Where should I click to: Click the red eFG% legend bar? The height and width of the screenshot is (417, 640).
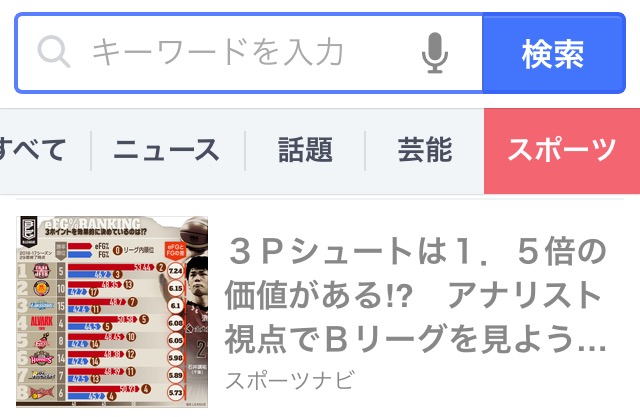(80, 246)
